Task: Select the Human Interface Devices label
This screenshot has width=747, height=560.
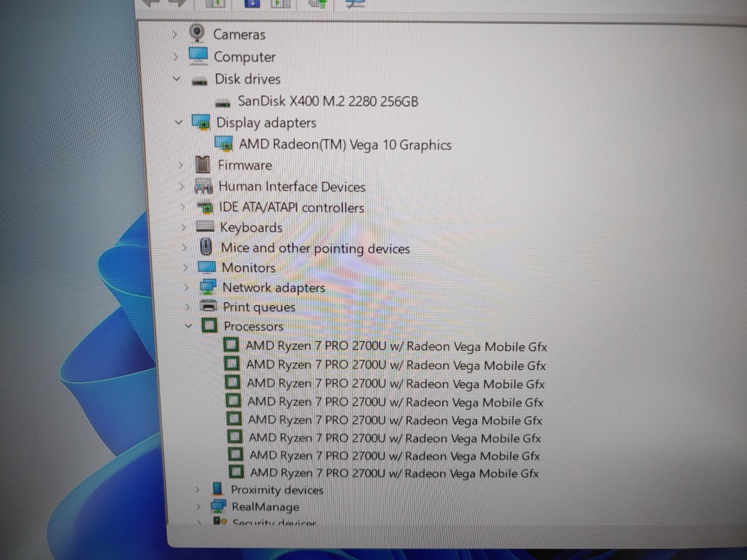Action: [292, 187]
